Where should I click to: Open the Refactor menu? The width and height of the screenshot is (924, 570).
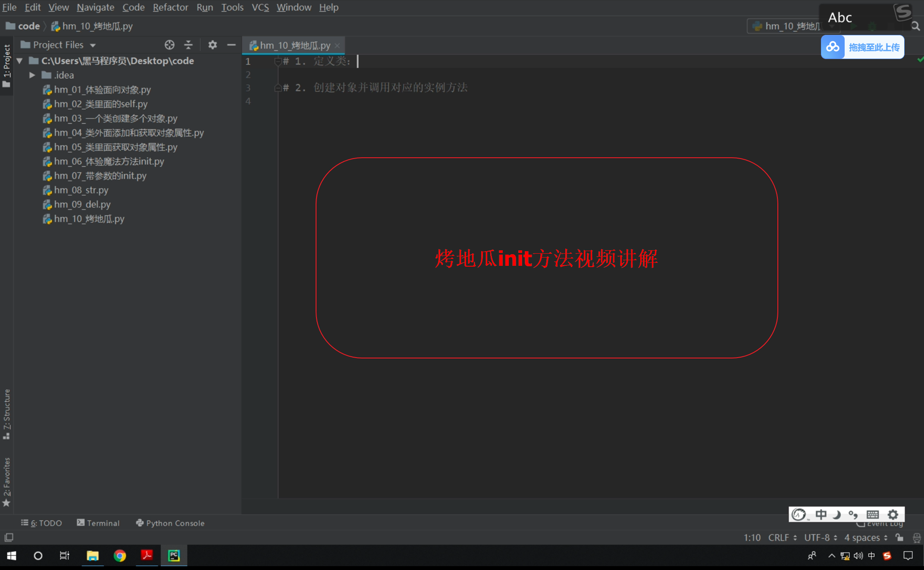[x=170, y=7]
